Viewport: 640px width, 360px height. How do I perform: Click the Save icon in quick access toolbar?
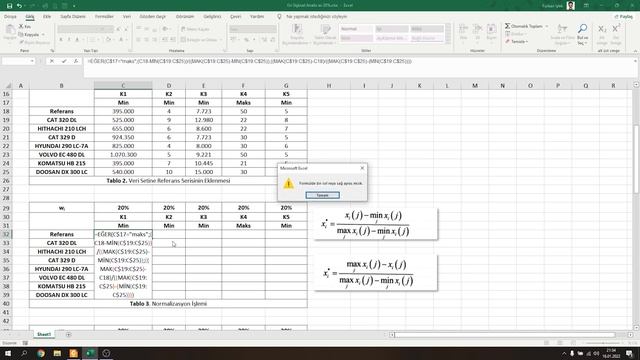tap(9, 6)
